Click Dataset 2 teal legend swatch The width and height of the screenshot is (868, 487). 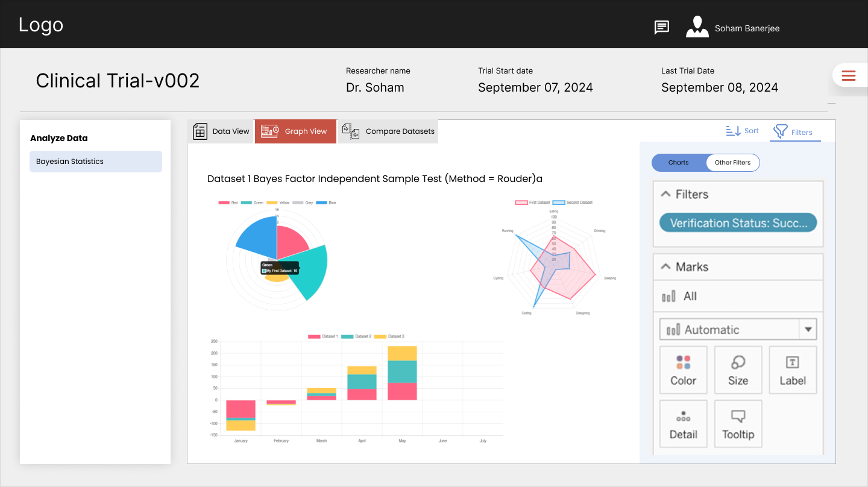tap(347, 336)
